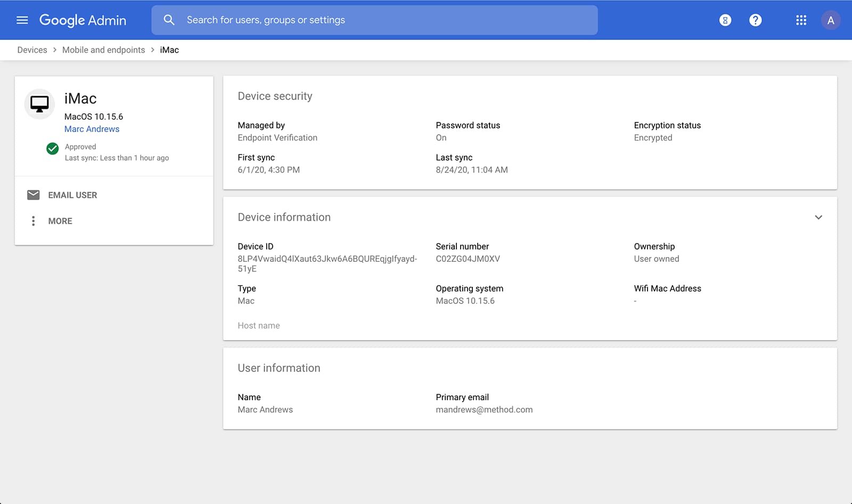852x504 pixels.
Task: Open the help question mark icon
Action: [x=755, y=20]
